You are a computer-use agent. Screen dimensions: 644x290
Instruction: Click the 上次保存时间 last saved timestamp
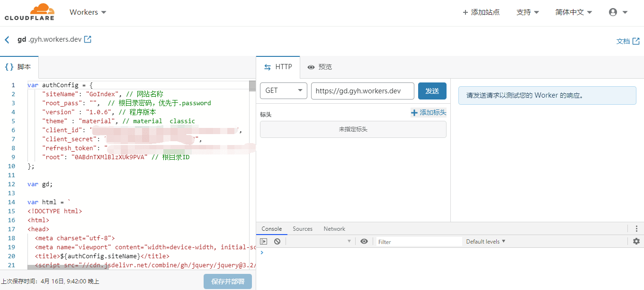50,281
